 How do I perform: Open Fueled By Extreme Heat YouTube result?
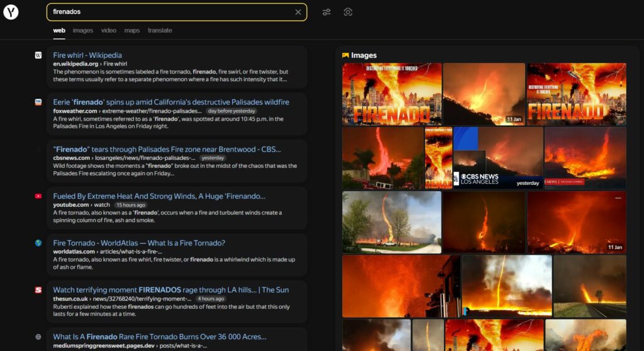[x=159, y=196]
